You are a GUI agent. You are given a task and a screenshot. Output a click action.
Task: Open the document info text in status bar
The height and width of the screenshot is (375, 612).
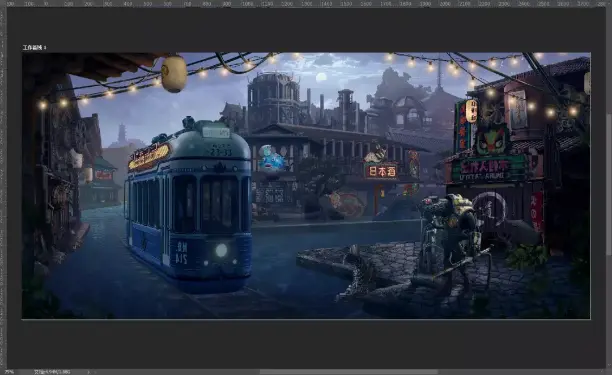click(x=52, y=372)
